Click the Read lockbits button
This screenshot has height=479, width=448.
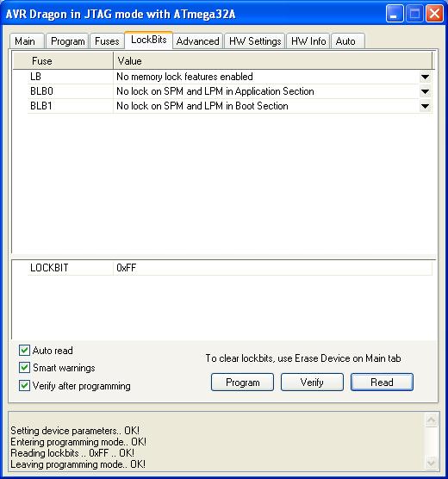[x=382, y=382]
